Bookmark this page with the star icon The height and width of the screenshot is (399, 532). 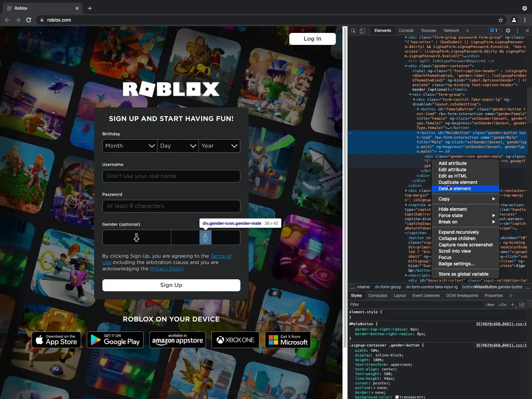tap(501, 20)
